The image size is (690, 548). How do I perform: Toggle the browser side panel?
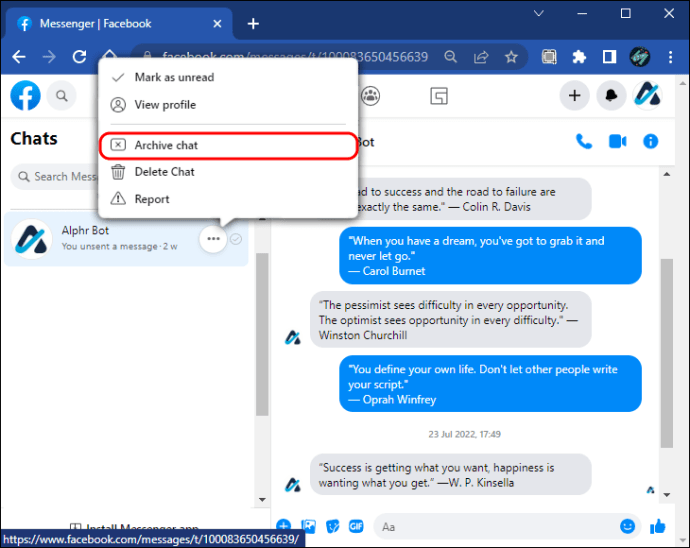pyautogui.click(x=609, y=57)
